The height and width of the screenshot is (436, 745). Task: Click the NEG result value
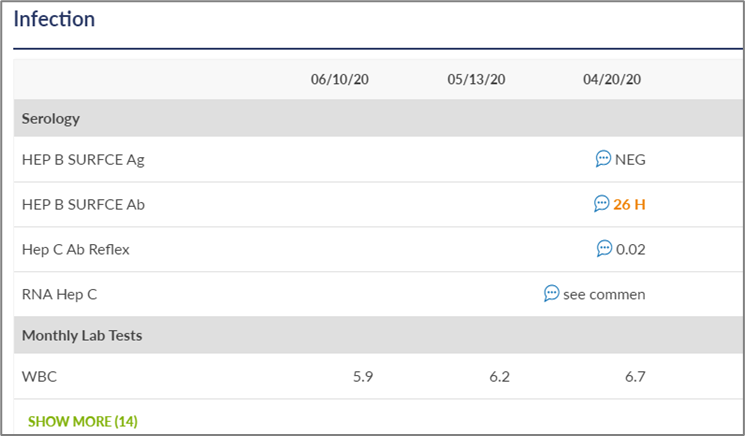click(630, 160)
